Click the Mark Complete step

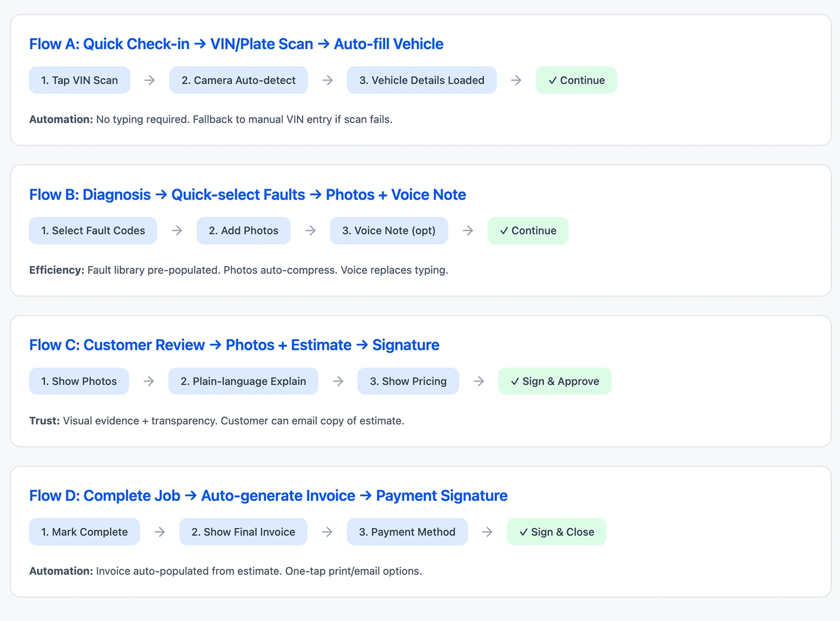click(x=84, y=532)
